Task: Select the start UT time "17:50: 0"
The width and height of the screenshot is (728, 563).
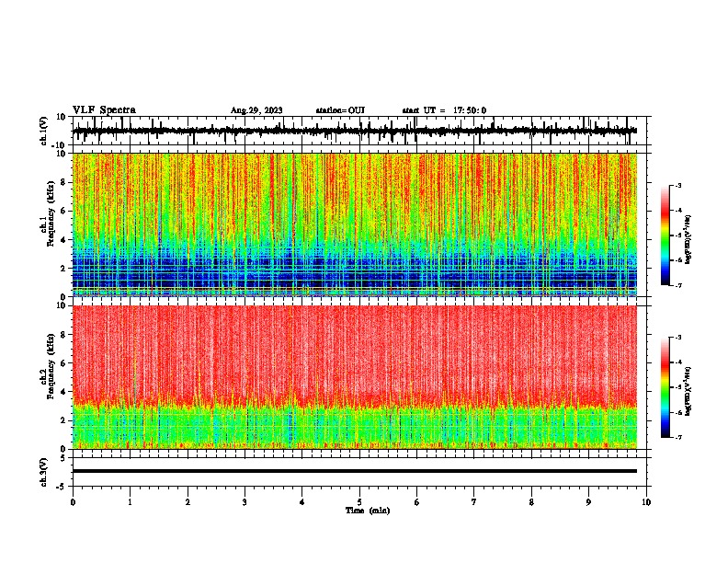Action: [x=470, y=110]
